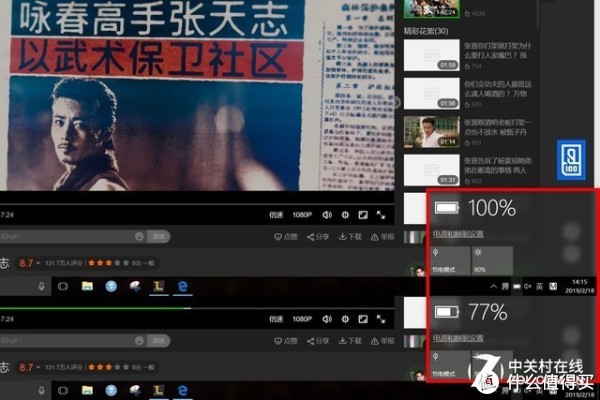
Task: Open League of Legends icon on lower taskbar
Action: [158, 390]
